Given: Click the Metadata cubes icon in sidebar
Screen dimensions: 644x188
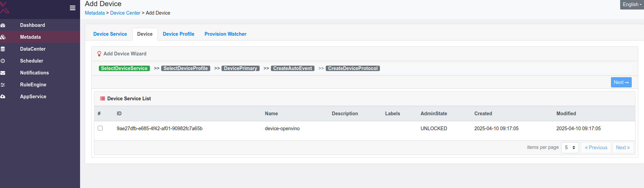Looking at the screenshot, I should [x=3, y=37].
